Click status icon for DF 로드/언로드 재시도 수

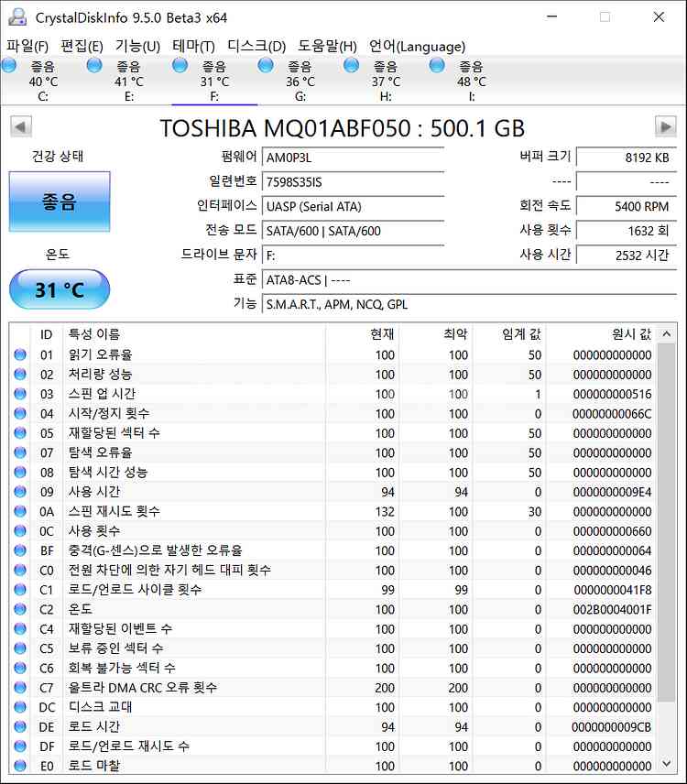click(20, 746)
